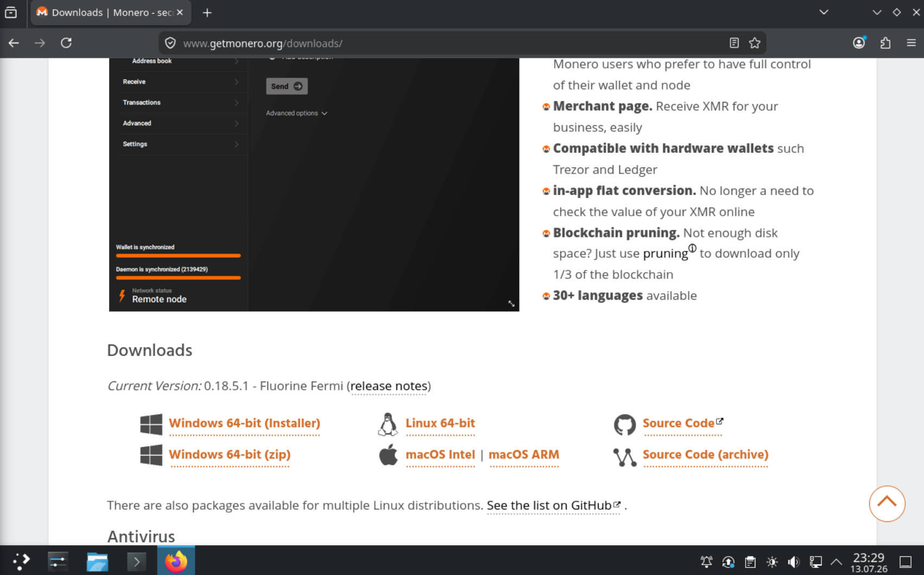
Task: Focus the getmonero.org address bar
Action: (450, 43)
